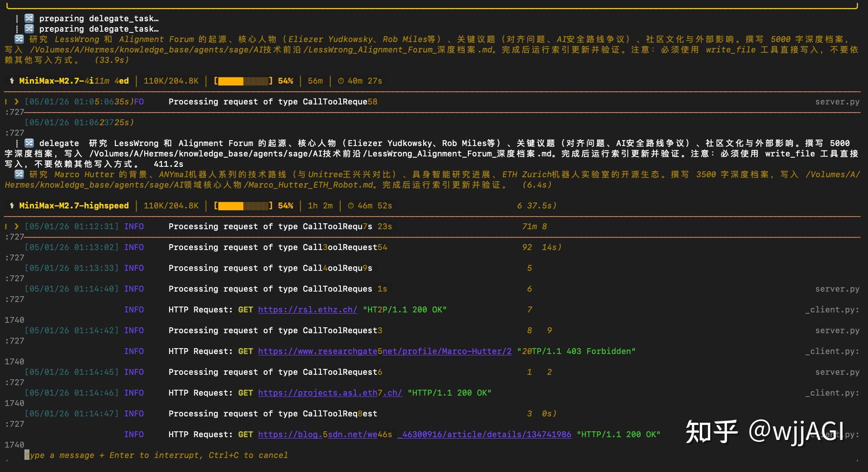Click 'server.py' at the end of 01:14:40 line
This screenshot has width=868, height=472.
click(837, 289)
